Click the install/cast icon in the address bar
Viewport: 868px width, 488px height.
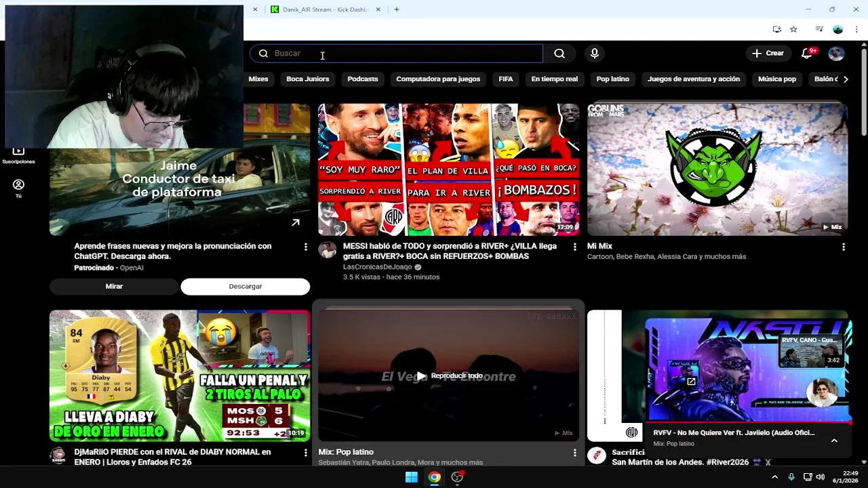tap(776, 29)
